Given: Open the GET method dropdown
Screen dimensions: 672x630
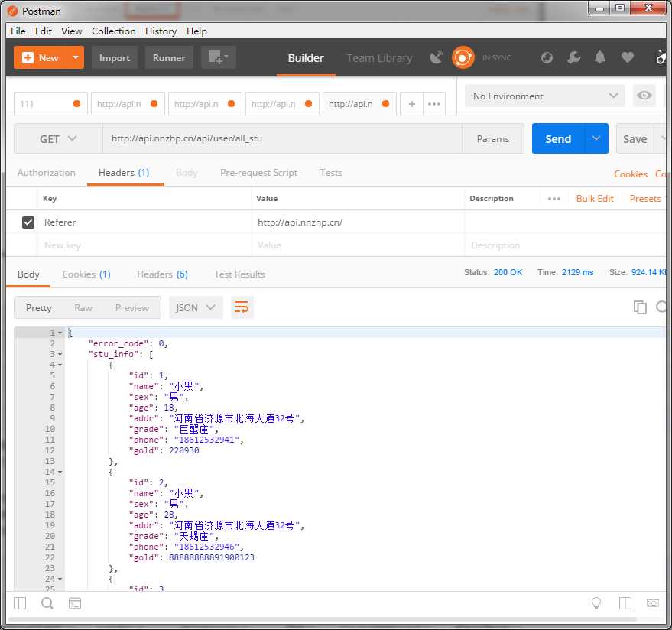Looking at the screenshot, I should pos(58,139).
